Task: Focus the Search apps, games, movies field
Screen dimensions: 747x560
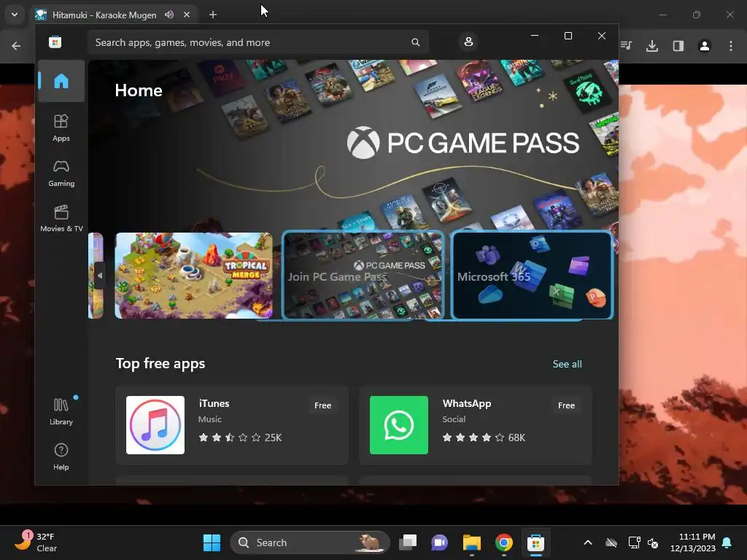Action: (x=258, y=42)
